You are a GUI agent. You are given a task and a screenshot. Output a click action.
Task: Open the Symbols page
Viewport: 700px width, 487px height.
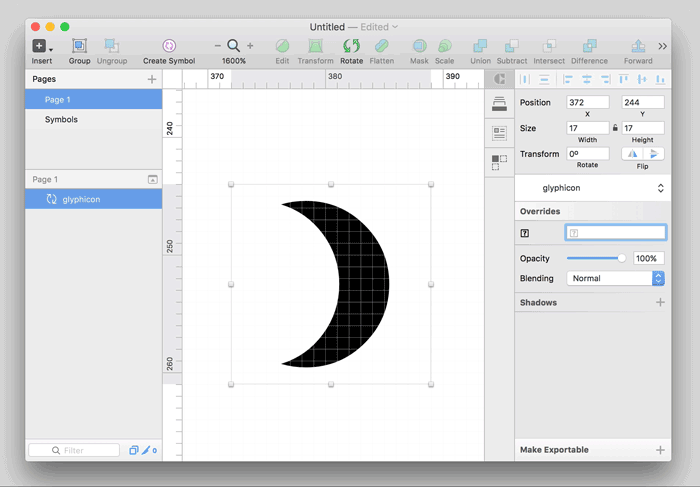point(94,119)
